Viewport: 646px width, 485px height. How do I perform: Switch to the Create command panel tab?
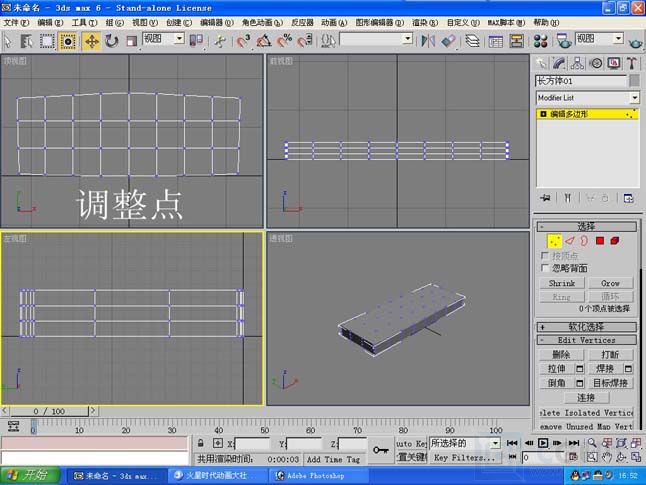click(x=541, y=63)
